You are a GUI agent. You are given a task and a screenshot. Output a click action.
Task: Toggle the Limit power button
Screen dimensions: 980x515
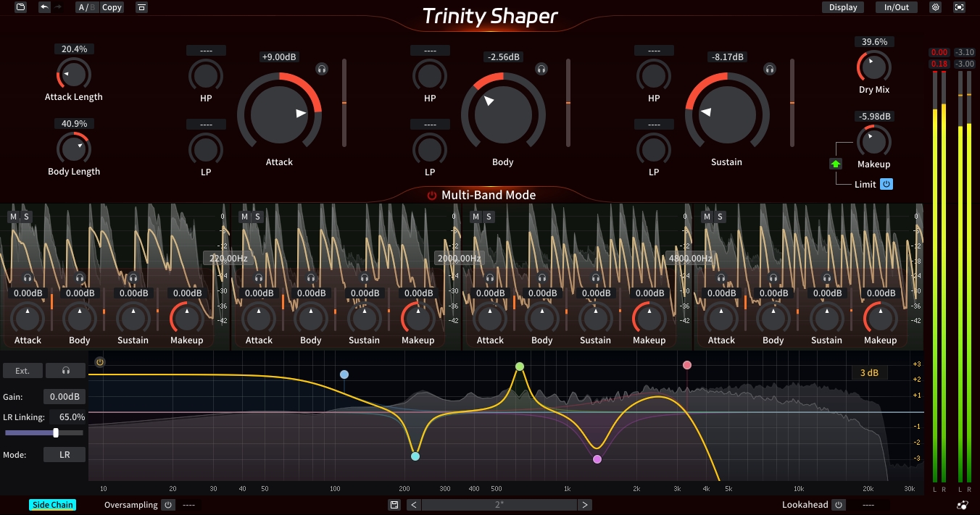click(886, 184)
